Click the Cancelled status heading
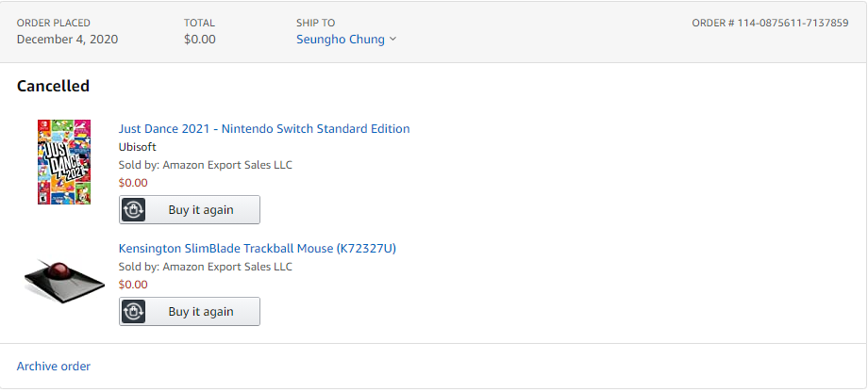The width and height of the screenshot is (868, 392). pos(53,86)
